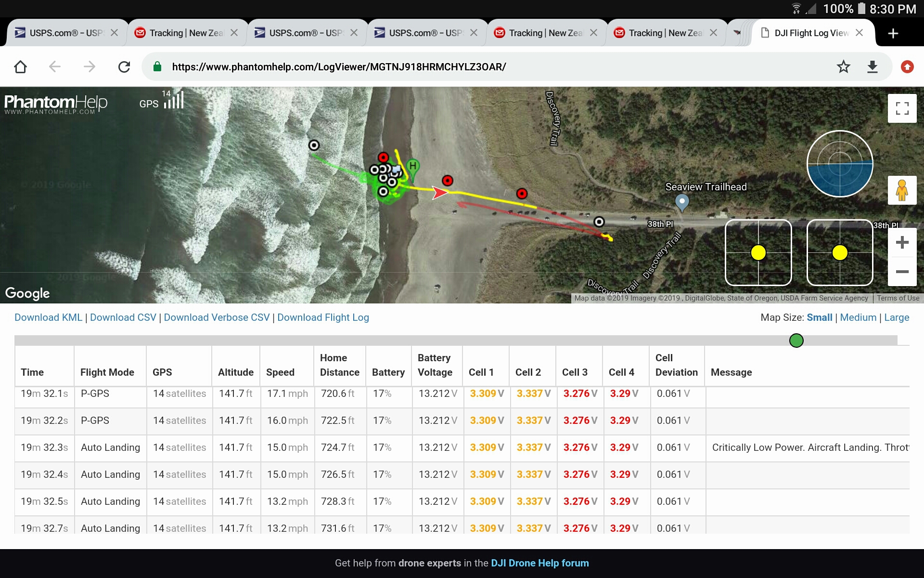View site security lock info

point(157,66)
